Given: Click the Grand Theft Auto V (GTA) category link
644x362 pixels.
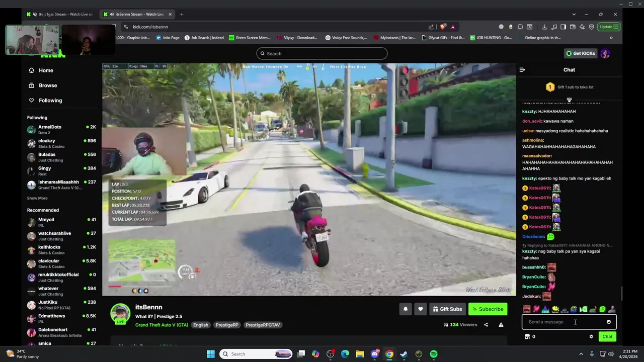Looking at the screenshot, I should click(162, 325).
